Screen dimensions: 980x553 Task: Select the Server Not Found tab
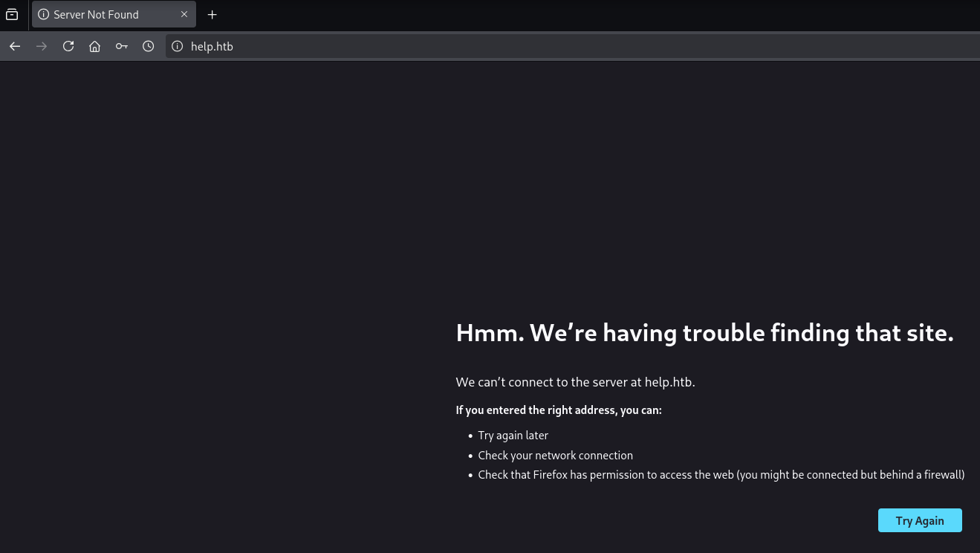click(x=104, y=15)
